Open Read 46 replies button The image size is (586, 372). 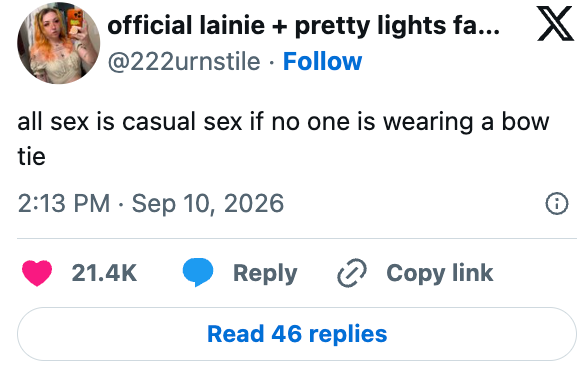(x=297, y=334)
